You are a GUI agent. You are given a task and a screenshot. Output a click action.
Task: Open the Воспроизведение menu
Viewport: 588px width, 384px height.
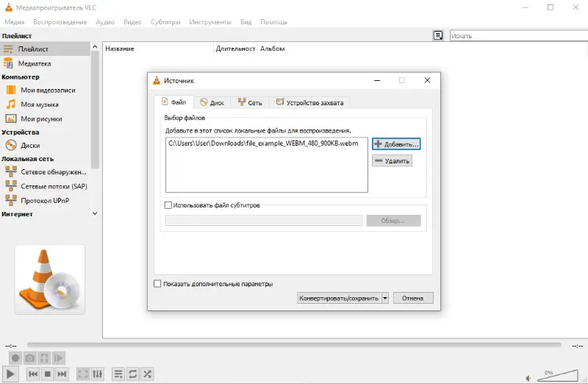point(60,22)
